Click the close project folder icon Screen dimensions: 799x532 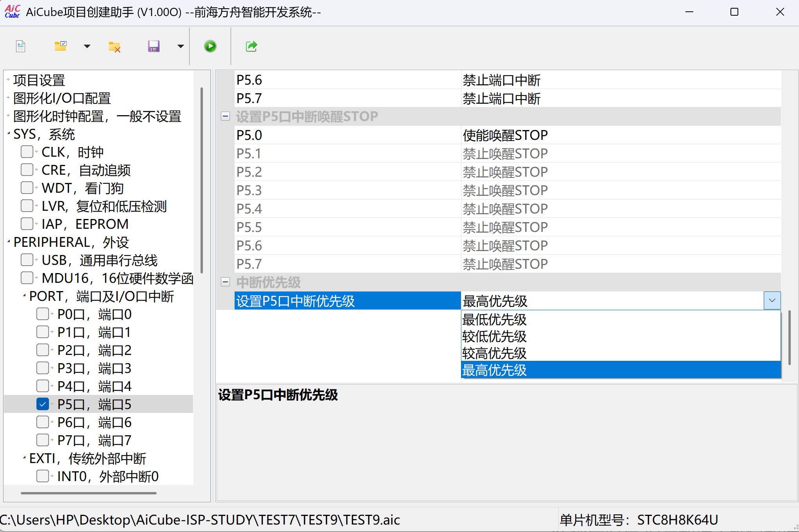pyautogui.click(x=114, y=47)
